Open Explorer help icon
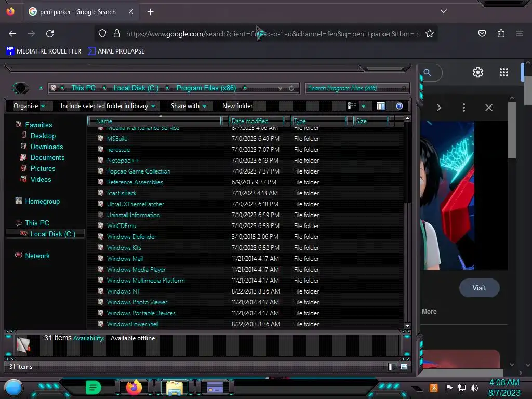532x399 pixels. [x=400, y=106]
